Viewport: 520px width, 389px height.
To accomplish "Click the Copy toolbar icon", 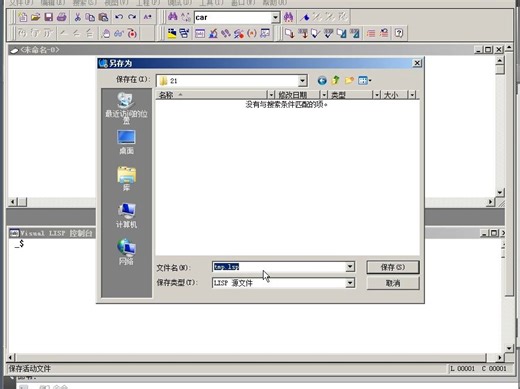I will pos(90,17).
